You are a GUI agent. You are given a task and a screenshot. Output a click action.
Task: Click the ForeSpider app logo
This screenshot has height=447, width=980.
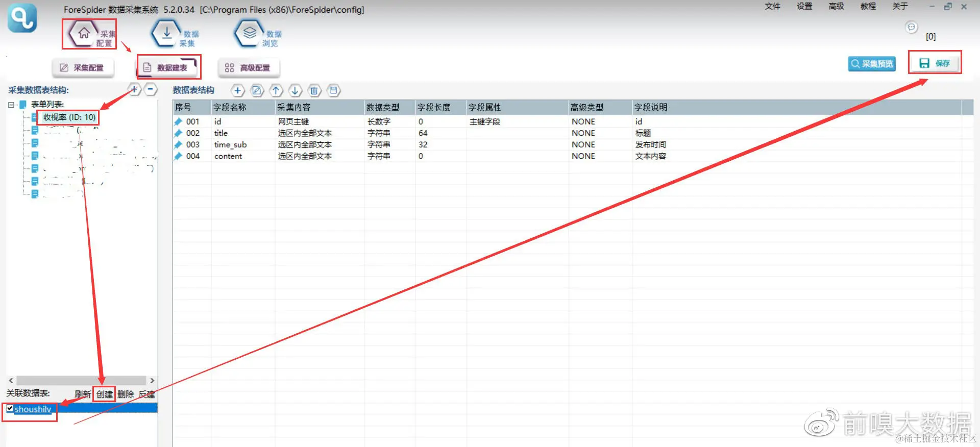pyautogui.click(x=22, y=18)
